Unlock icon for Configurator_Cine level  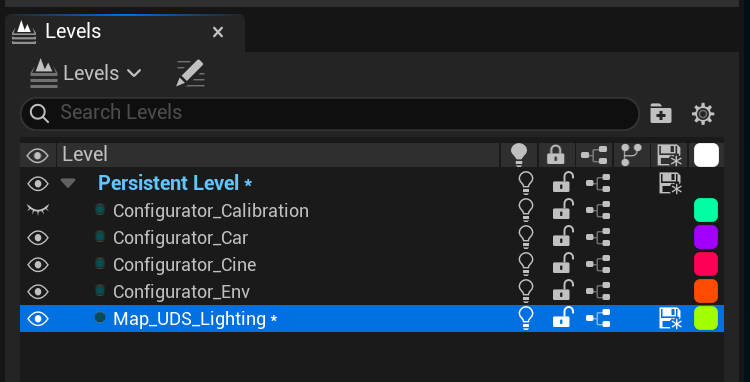click(x=563, y=263)
